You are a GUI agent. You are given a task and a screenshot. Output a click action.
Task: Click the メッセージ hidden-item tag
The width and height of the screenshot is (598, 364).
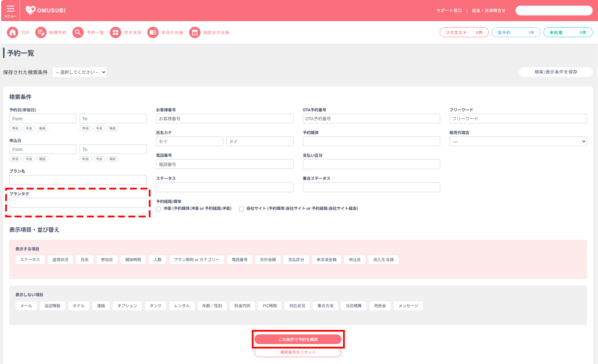408,306
